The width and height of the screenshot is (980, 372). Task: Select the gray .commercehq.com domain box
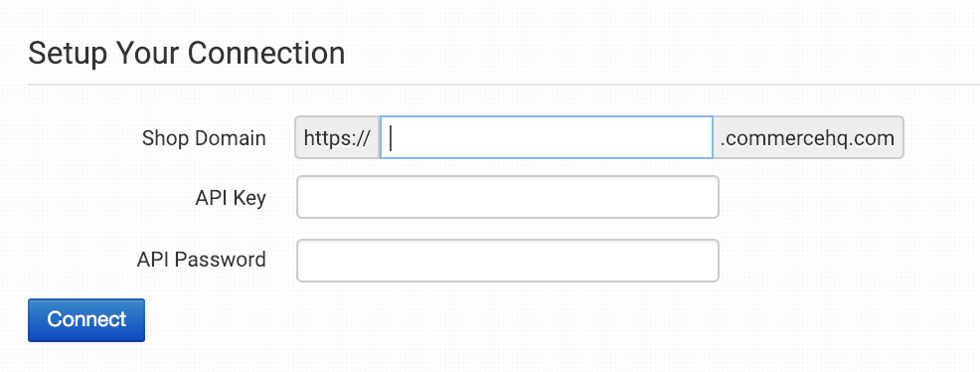(x=808, y=137)
